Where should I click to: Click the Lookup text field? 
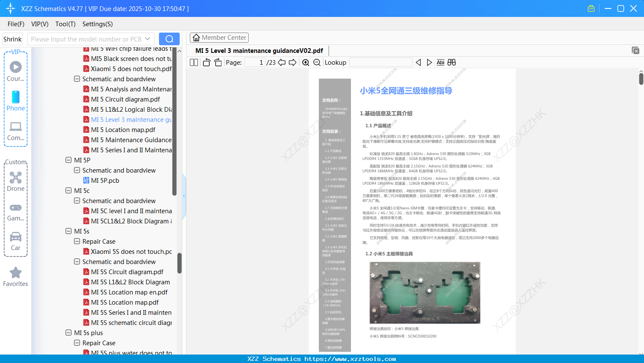(x=381, y=63)
